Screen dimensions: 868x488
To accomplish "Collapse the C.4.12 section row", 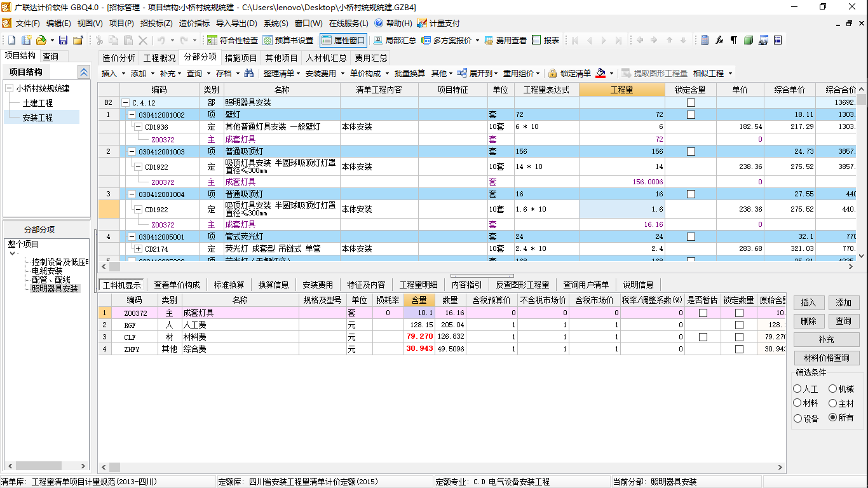I will (x=125, y=102).
